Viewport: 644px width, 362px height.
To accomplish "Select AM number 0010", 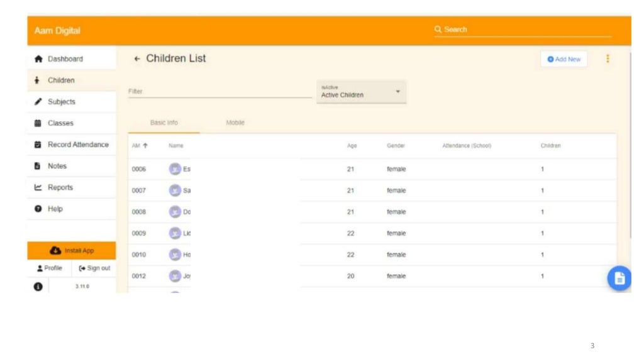I will pos(139,255).
